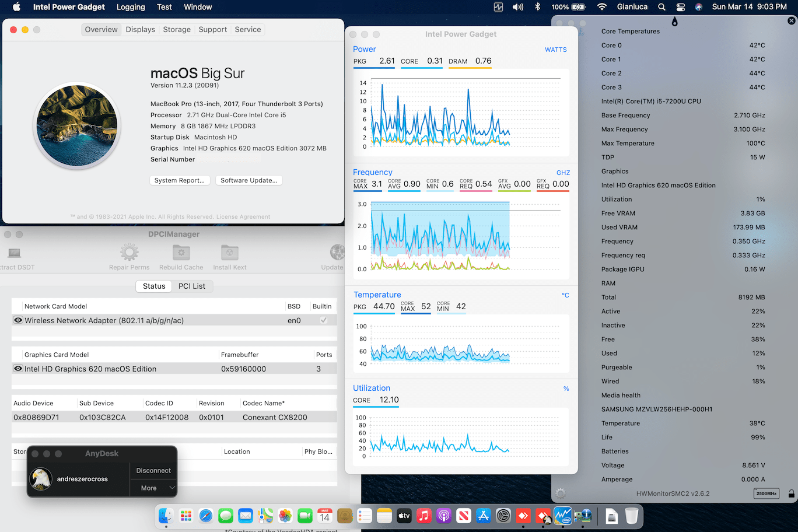Click Software Update button
The image size is (798, 532).
tap(249, 180)
